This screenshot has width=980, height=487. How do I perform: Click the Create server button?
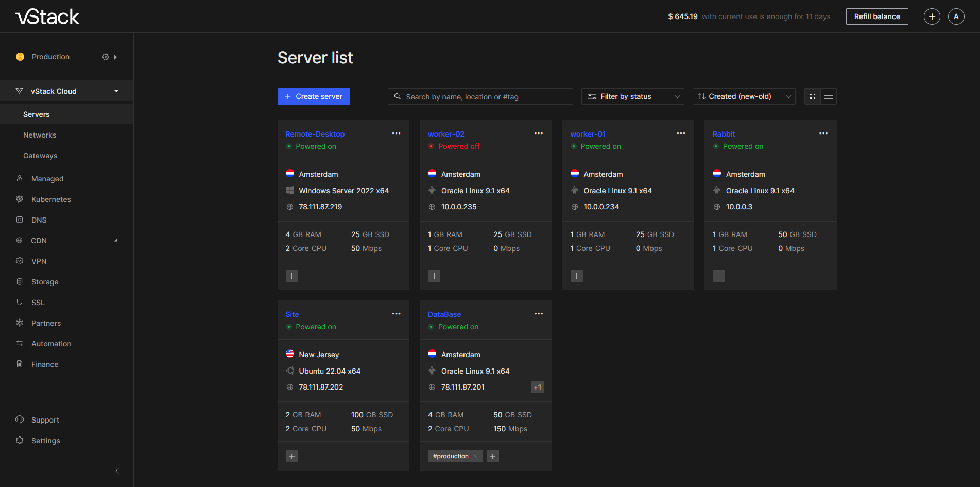pos(314,96)
